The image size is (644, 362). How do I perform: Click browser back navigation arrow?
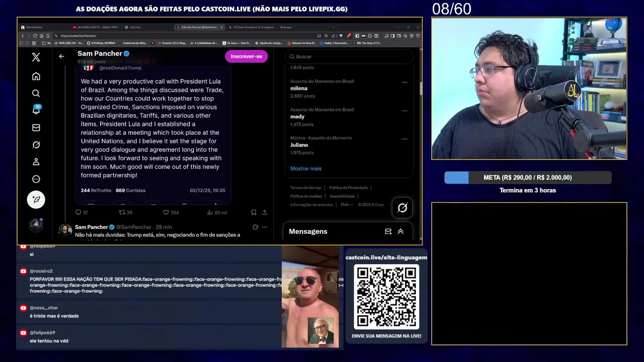pyautogui.click(x=23, y=36)
